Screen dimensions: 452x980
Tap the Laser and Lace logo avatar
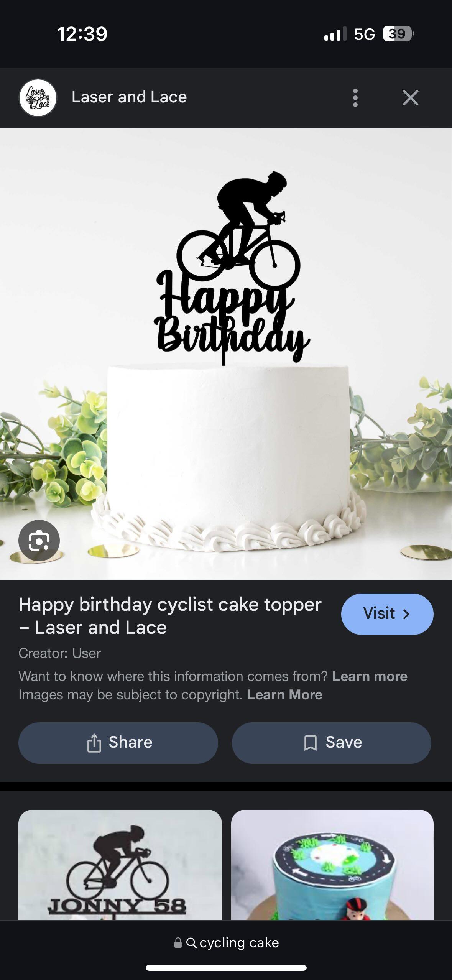pos(38,98)
